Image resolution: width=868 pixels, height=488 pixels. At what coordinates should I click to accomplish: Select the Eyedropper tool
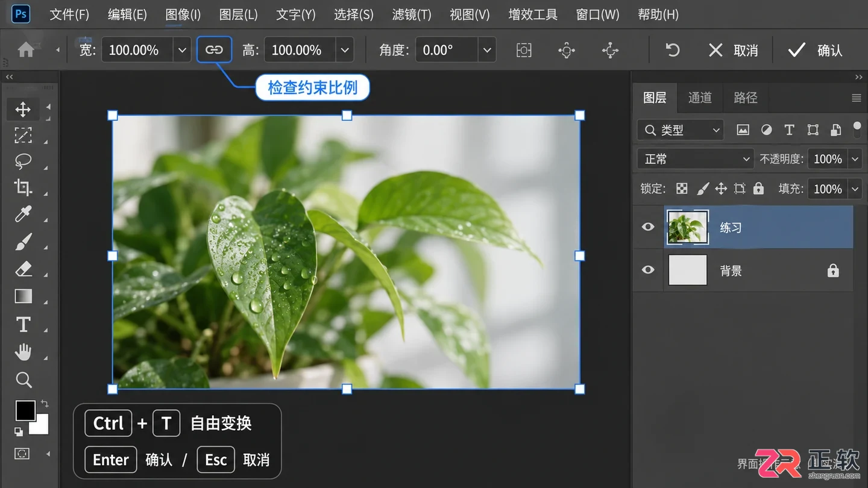tap(23, 214)
